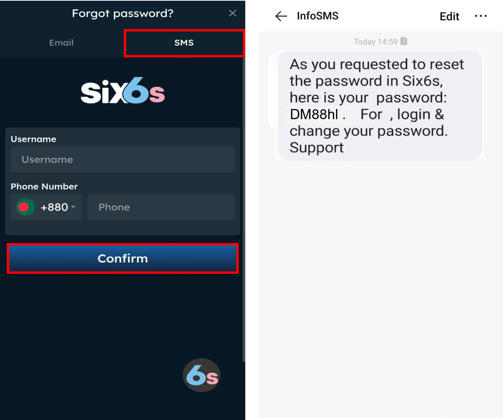504x420 pixels.
Task: Focus the Username input field
Action: pos(123,159)
